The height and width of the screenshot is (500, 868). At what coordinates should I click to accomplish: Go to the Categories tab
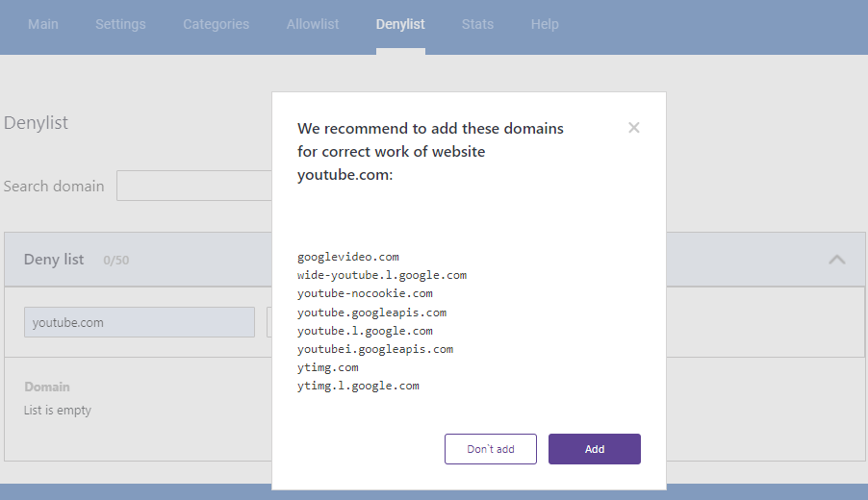pos(216,24)
